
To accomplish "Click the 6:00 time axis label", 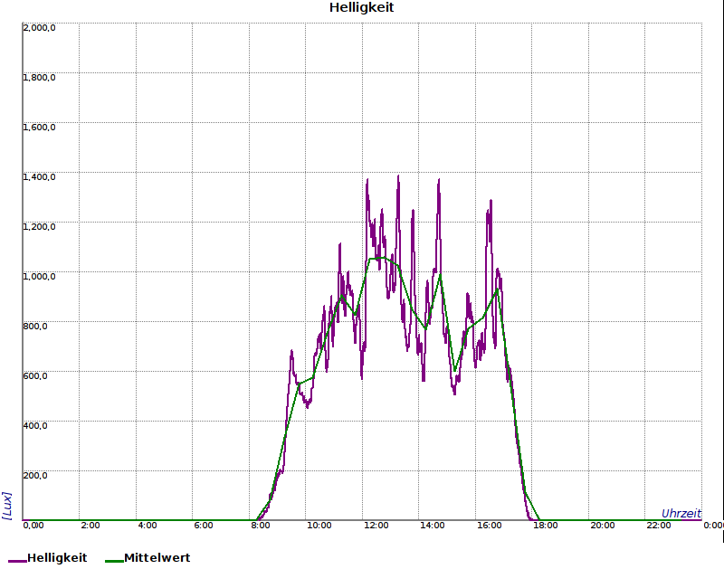I will point(204,526).
